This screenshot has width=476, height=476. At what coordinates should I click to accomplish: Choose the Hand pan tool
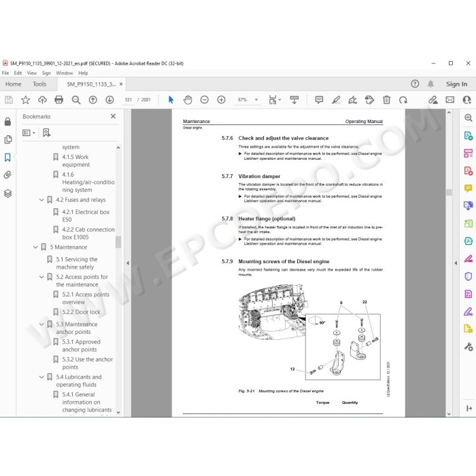pyautogui.click(x=188, y=99)
